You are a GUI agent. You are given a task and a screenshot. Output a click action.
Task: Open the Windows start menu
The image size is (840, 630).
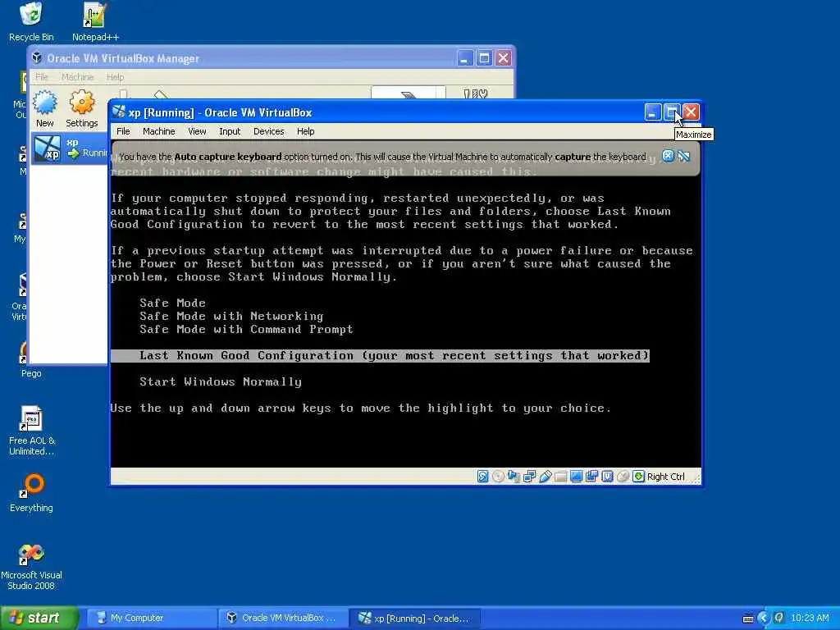click(x=39, y=618)
